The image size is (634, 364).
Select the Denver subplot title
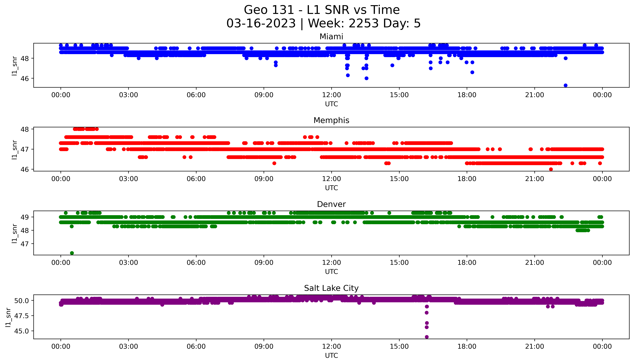coord(331,205)
